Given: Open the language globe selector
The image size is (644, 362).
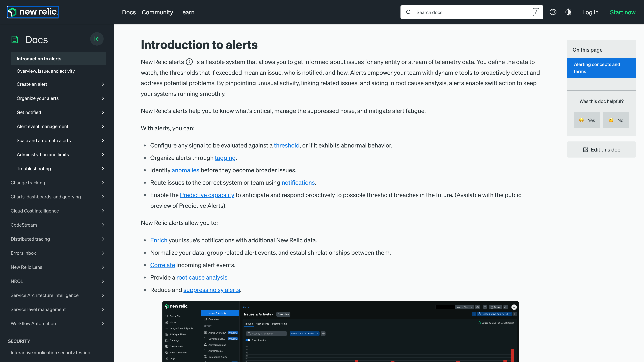Looking at the screenshot, I should (x=553, y=12).
